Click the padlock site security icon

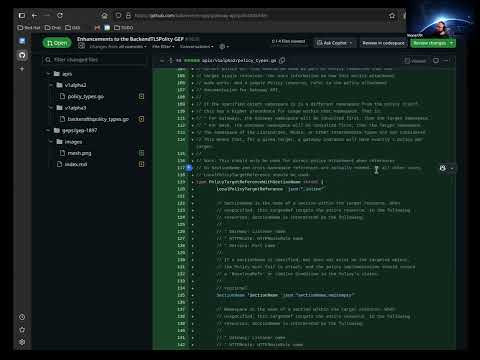coord(128,15)
